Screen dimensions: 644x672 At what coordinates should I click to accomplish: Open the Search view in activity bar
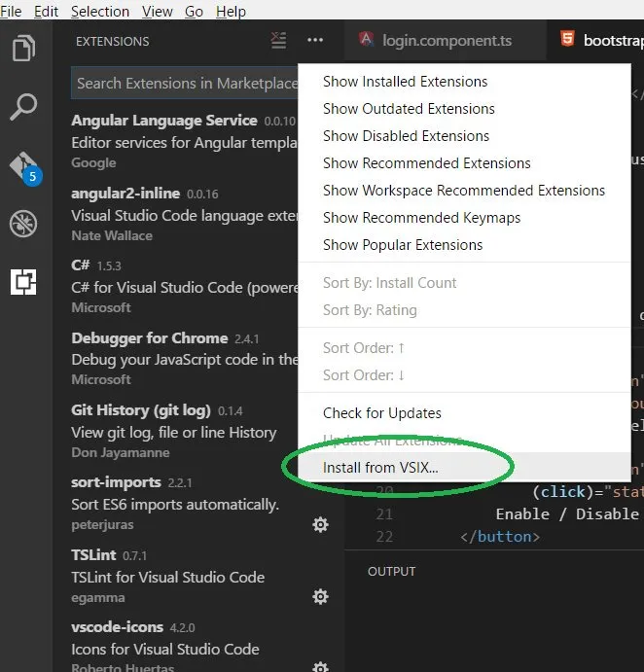pos(23,106)
